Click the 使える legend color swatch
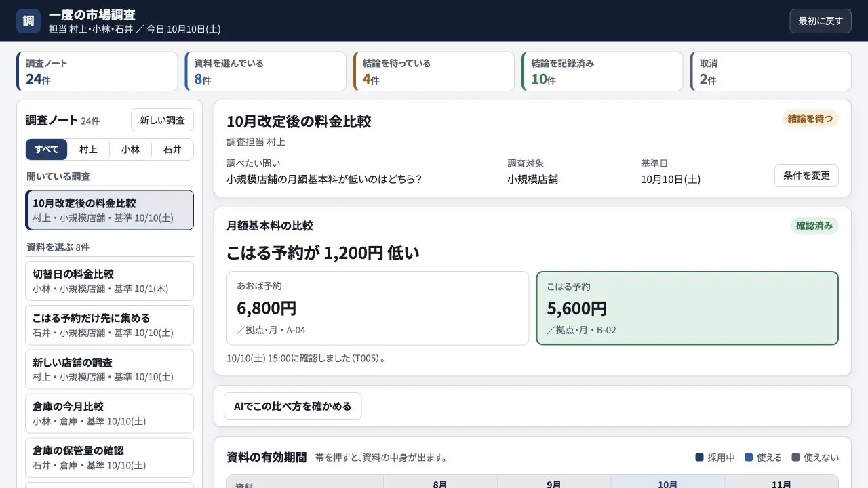The image size is (868, 488). pos(749,457)
